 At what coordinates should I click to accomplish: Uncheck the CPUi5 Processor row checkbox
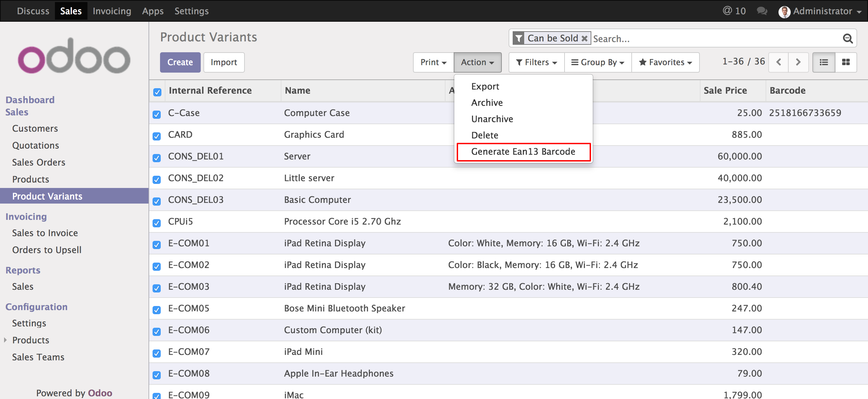(157, 223)
